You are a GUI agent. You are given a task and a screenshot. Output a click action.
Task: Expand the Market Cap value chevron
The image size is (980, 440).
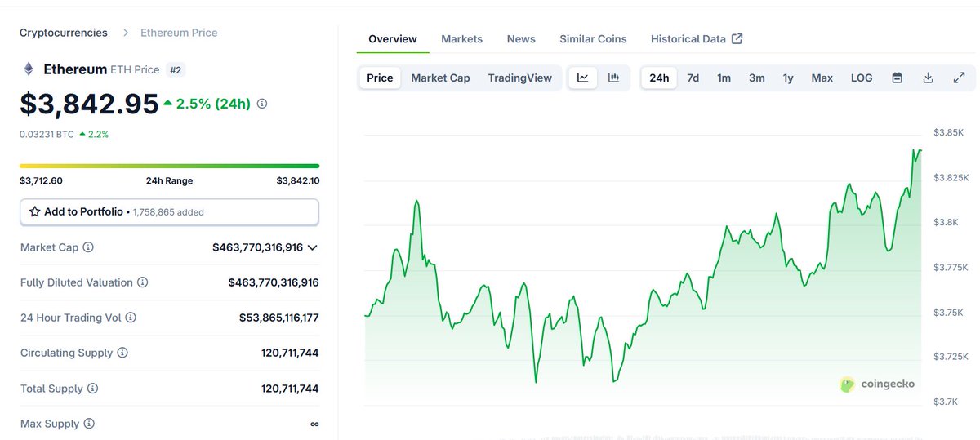pos(312,247)
